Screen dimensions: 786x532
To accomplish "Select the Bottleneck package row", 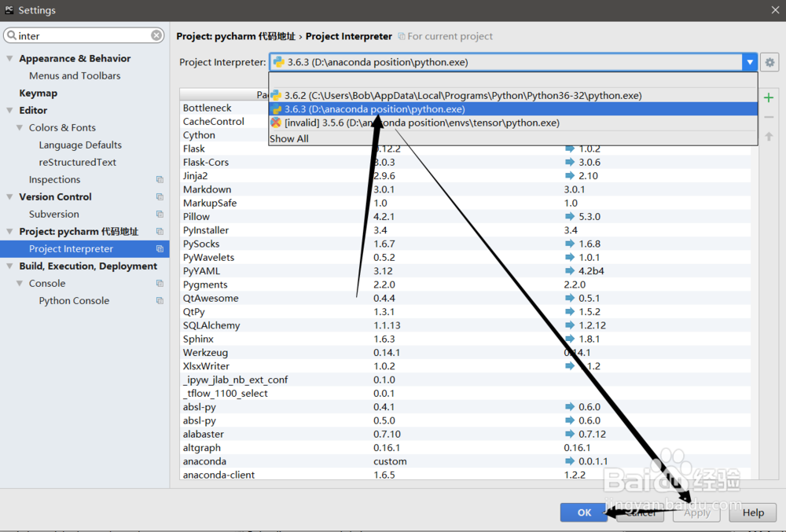I will (x=224, y=108).
